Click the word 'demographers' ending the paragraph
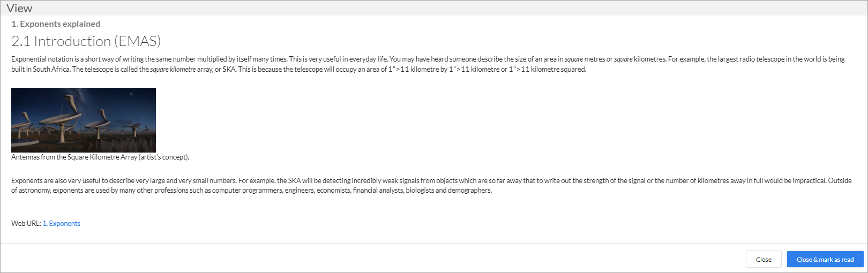 [469, 190]
